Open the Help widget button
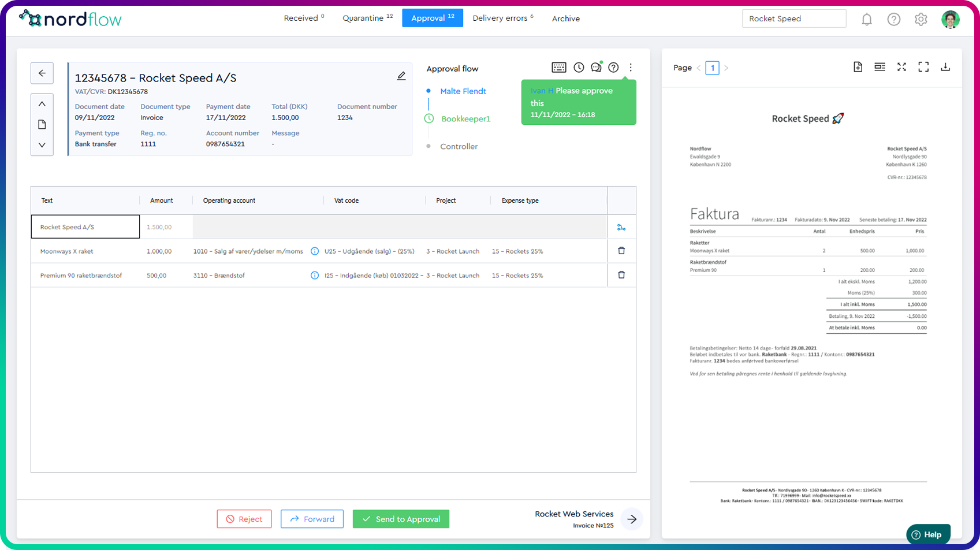This screenshot has height=550, width=980. 928,534
